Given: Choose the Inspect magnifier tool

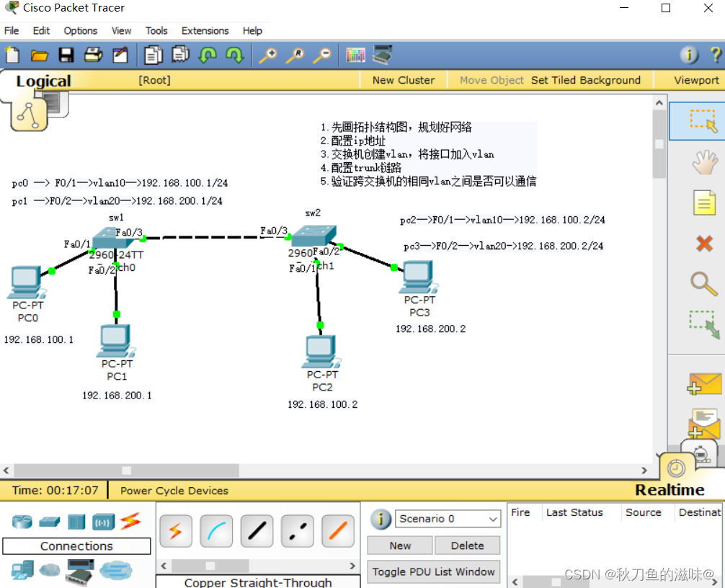Looking at the screenshot, I should click(703, 283).
